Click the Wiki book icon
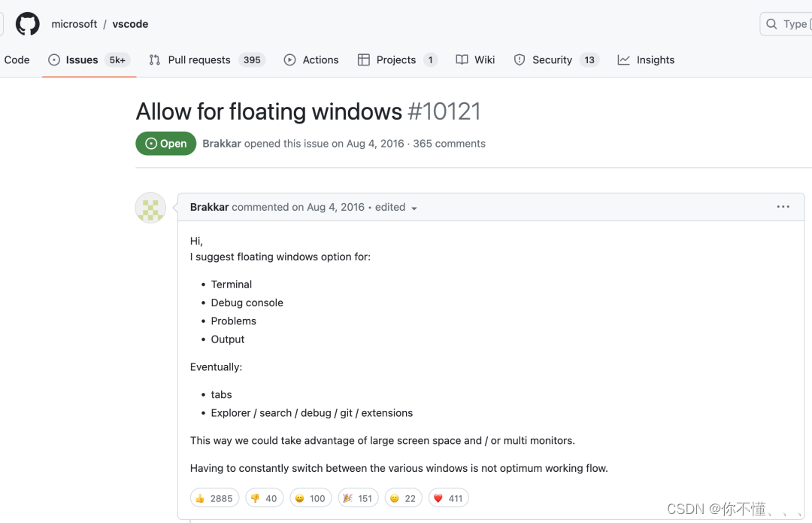 coord(462,59)
